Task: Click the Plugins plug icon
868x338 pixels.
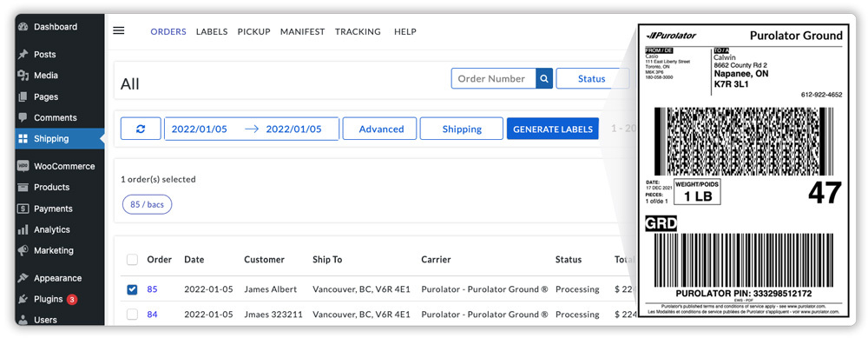Action: [23, 299]
